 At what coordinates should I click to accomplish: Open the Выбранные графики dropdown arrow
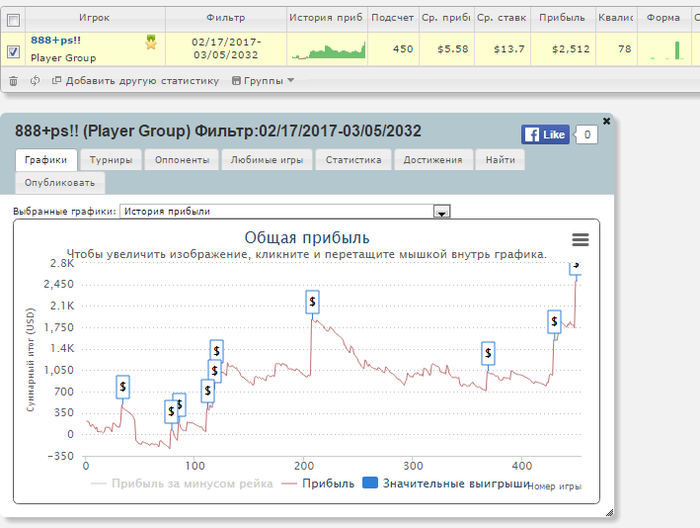click(x=442, y=212)
